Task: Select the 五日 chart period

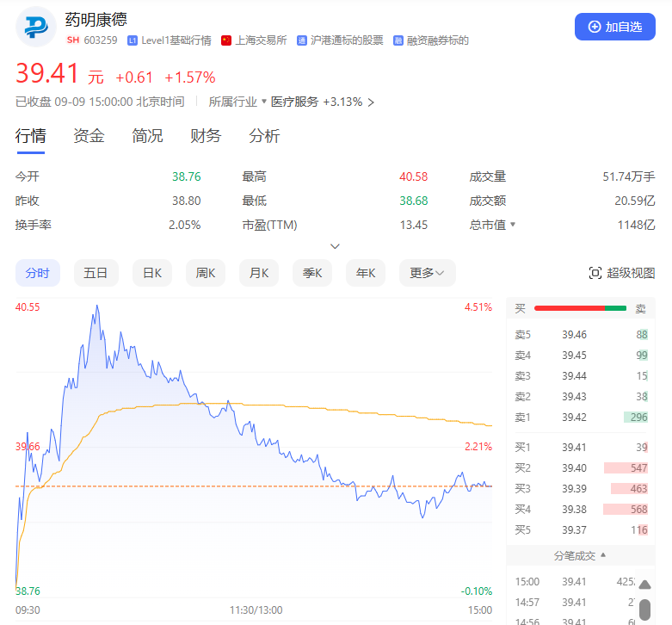Action: pyautogui.click(x=96, y=273)
